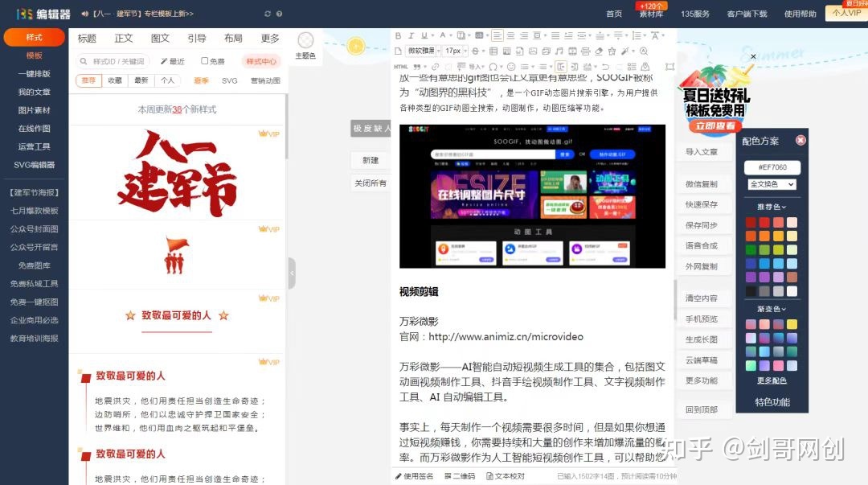Click the HTML source view button
868x485 pixels.
401,67
